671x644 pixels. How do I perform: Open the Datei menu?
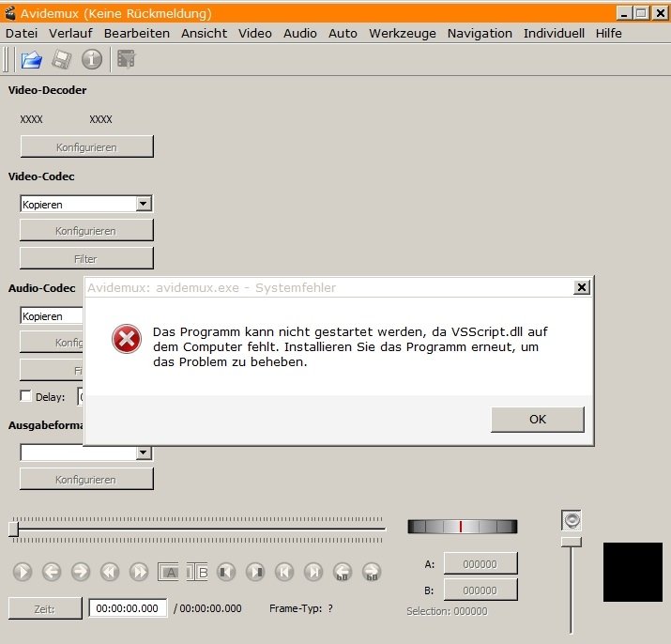pos(22,34)
